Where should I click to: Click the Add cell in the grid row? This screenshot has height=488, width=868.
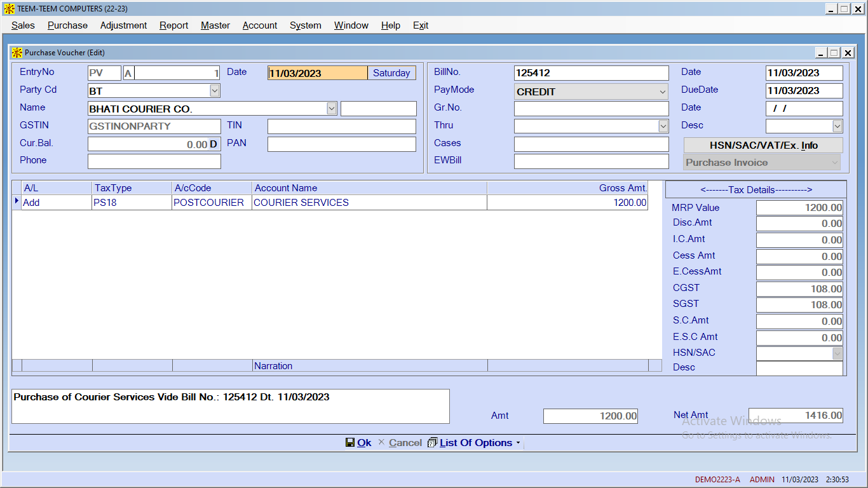(57, 203)
